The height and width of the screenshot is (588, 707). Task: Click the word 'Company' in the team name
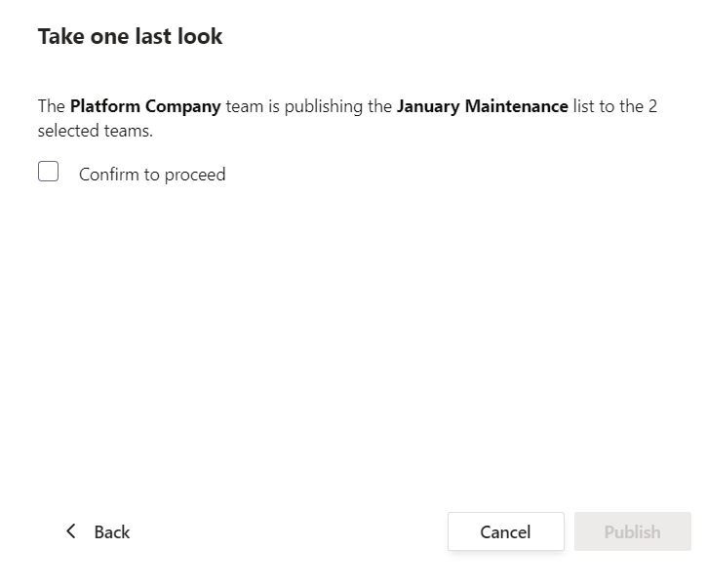pyautogui.click(x=183, y=106)
